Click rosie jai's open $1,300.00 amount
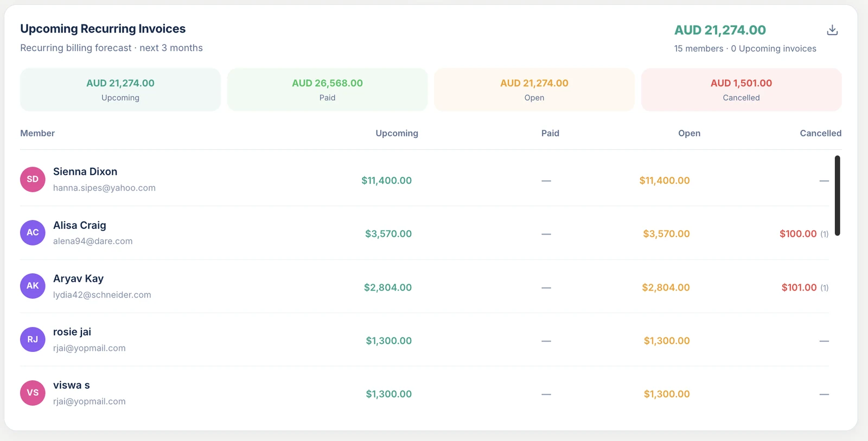This screenshot has width=868, height=441. click(x=667, y=341)
